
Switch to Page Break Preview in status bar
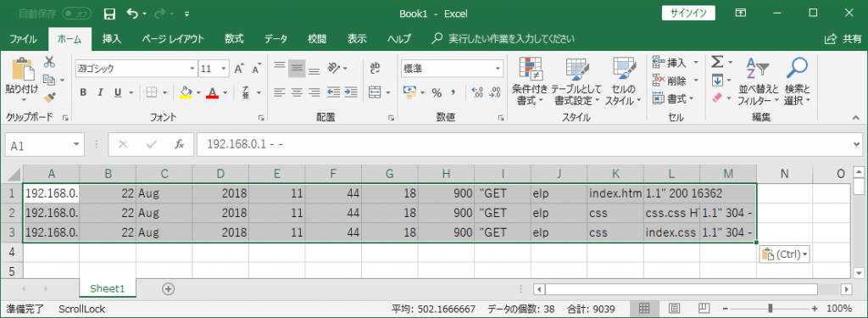[x=704, y=308]
